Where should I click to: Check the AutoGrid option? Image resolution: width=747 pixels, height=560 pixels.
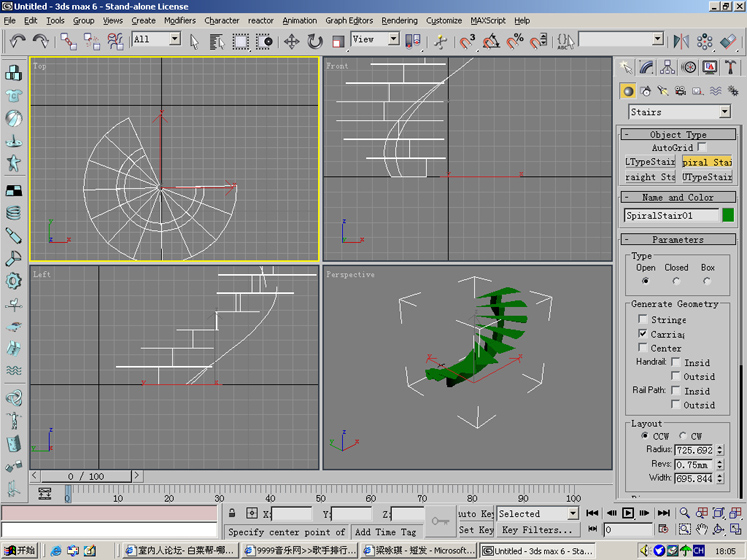(701, 147)
